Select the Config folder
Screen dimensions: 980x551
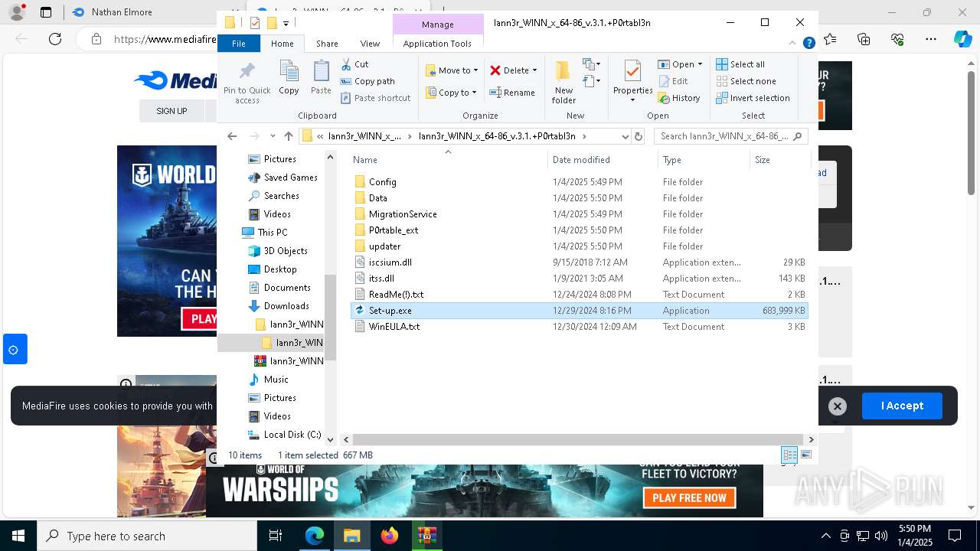(x=579, y=182)
